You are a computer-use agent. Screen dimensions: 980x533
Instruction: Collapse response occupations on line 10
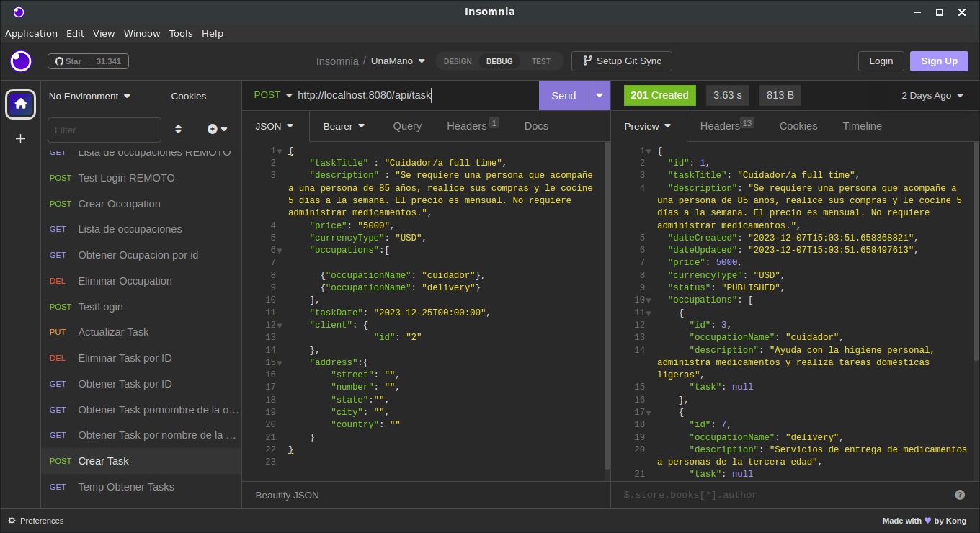649,300
